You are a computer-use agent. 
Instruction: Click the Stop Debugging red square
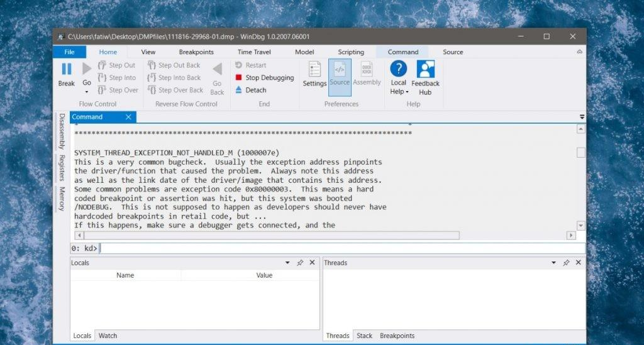click(x=238, y=78)
